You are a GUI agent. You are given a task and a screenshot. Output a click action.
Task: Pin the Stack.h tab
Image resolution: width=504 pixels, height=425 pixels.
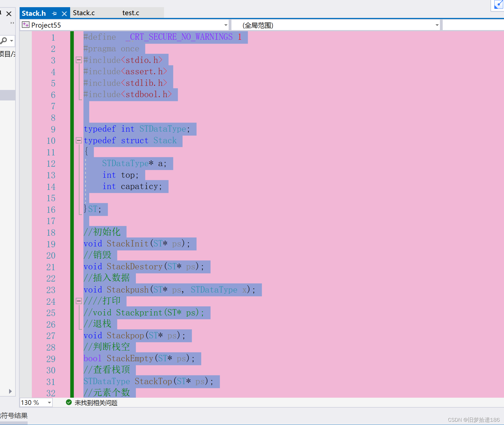[54, 13]
